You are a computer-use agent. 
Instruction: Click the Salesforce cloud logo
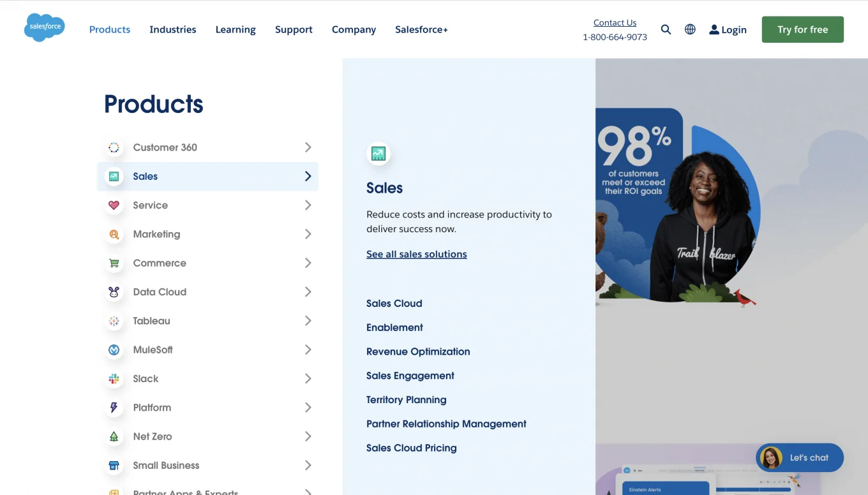pyautogui.click(x=44, y=27)
